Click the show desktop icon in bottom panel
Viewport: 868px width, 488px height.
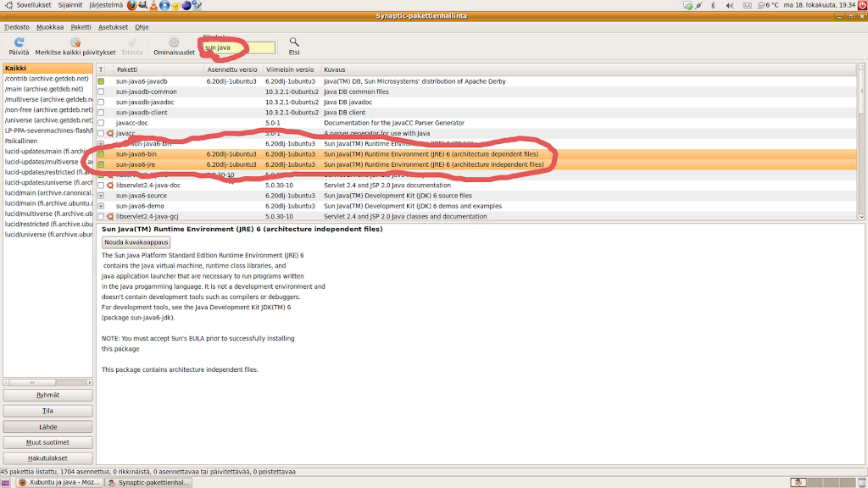(6, 482)
